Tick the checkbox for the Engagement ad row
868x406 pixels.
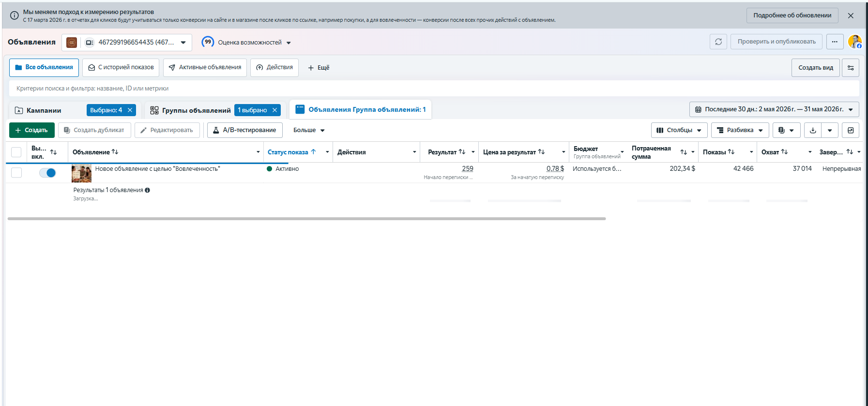click(16, 173)
